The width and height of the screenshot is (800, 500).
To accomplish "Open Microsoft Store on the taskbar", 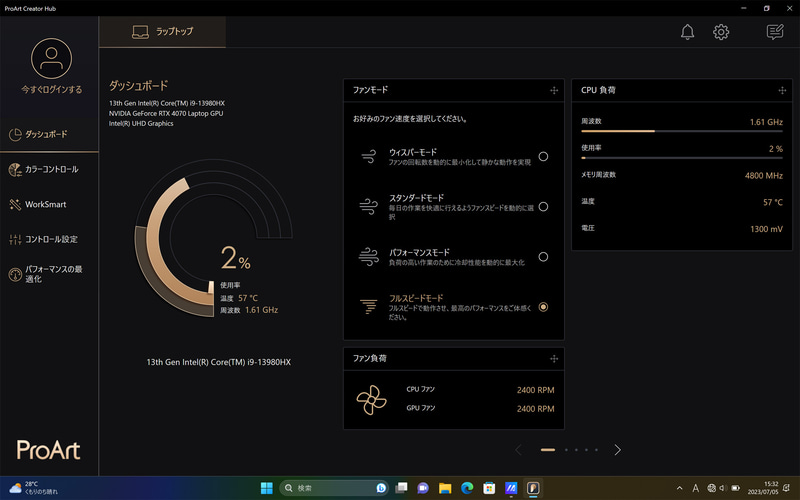I will (489, 488).
